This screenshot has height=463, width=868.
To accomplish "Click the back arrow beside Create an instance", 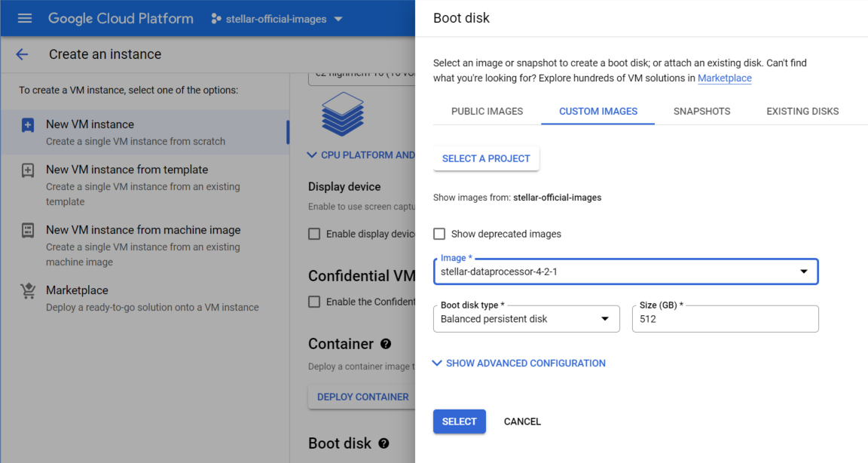I will point(22,54).
